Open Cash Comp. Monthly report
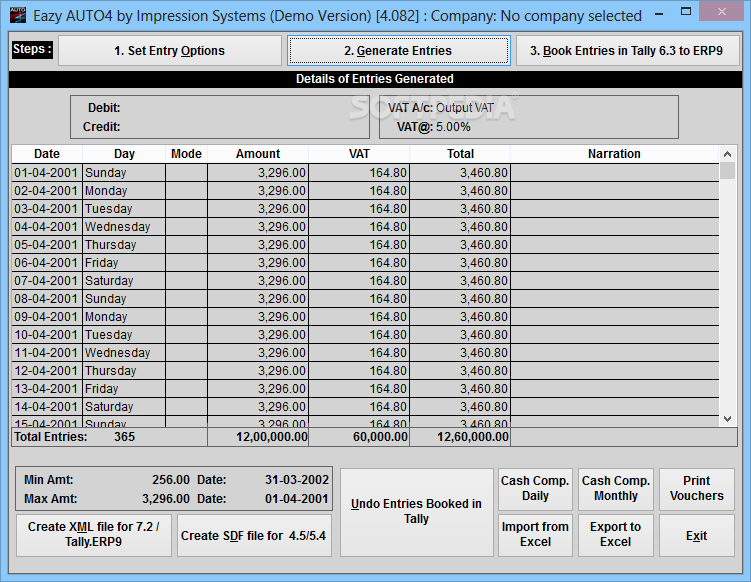The width and height of the screenshot is (751, 582). pyautogui.click(x=615, y=489)
